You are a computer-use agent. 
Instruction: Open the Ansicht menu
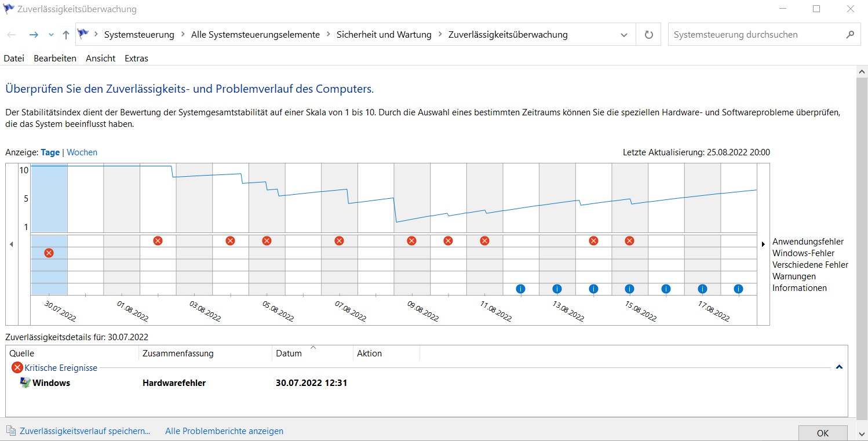100,58
